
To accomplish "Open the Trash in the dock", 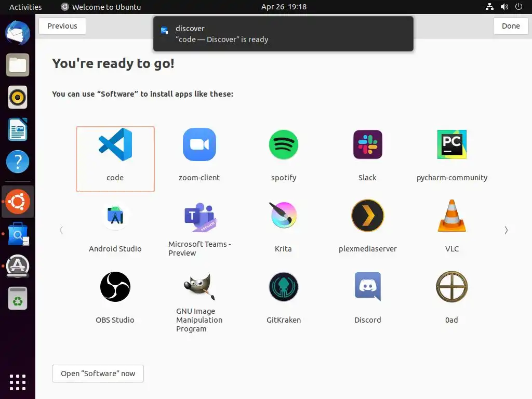I will click(x=18, y=298).
